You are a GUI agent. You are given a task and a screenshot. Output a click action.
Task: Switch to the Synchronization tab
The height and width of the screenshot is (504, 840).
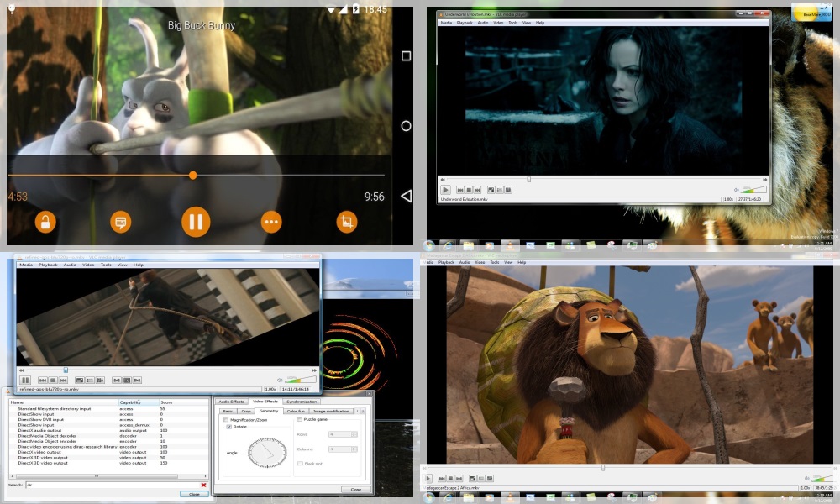pos(302,402)
